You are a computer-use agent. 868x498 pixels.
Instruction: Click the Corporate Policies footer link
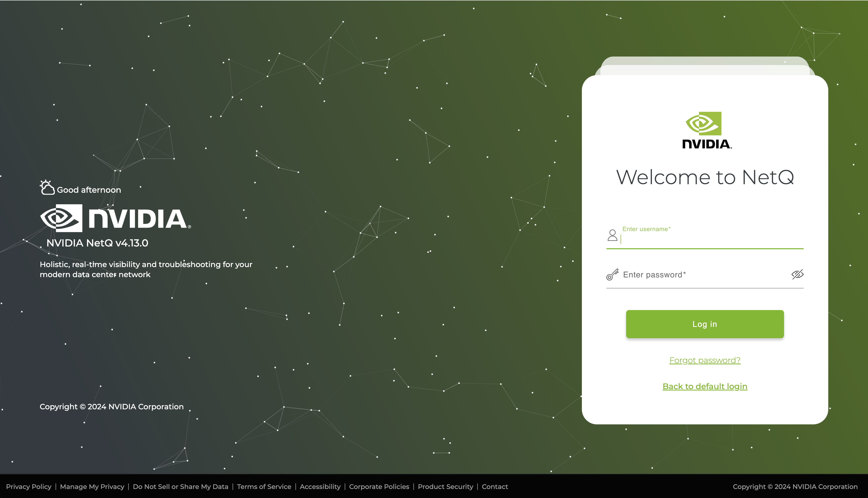coord(379,487)
